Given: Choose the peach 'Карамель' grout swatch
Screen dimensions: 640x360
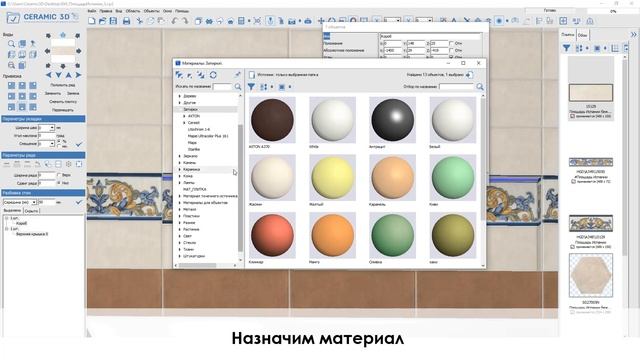Looking at the screenshot, I should coord(392,178).
